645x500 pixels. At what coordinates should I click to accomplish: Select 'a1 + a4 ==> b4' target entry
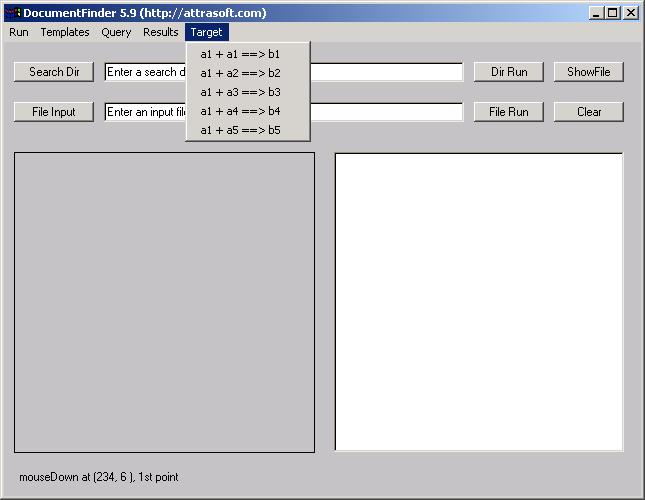(x=240, y=111)
